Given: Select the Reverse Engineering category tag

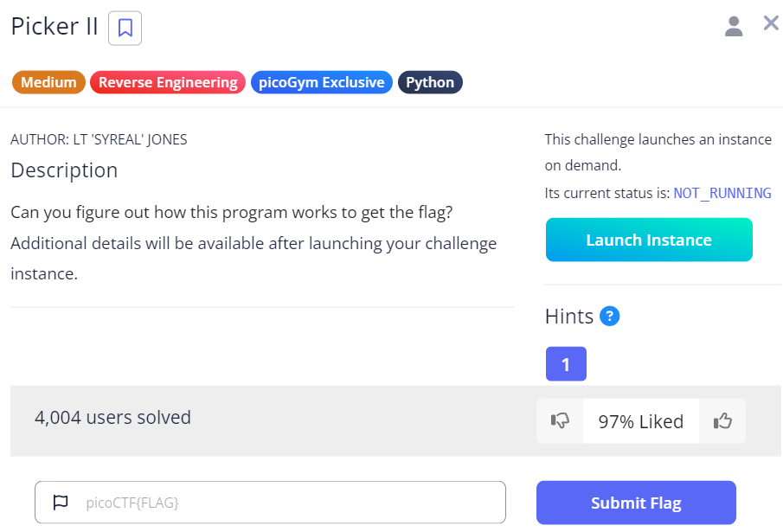Looking at the screenshot, I should tap(168, 82).
